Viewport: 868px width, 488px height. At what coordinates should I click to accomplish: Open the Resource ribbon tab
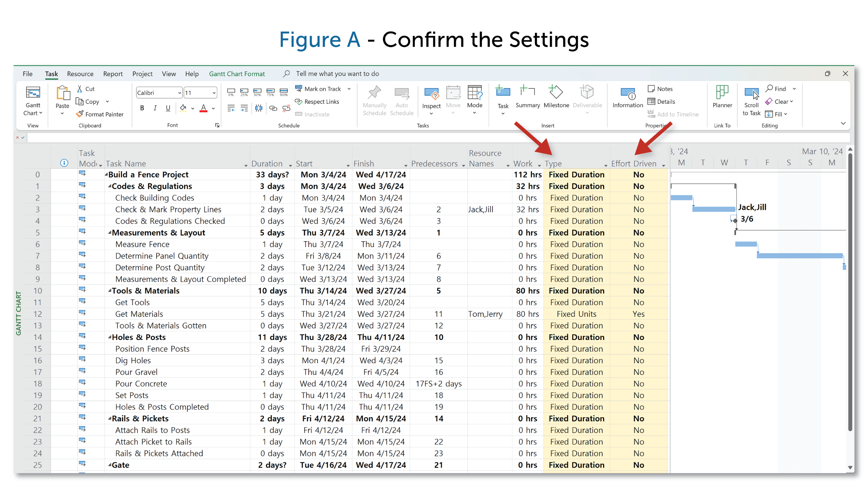[80, 74]
